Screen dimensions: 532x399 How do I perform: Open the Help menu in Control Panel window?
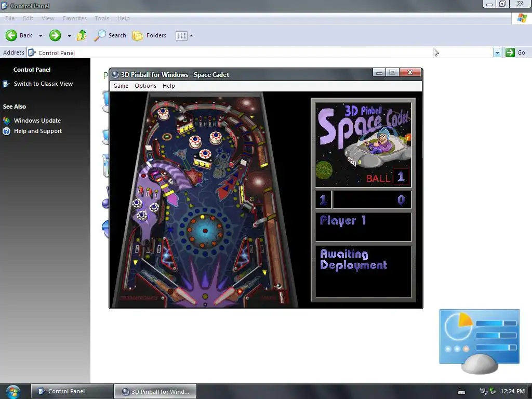click(x=124, y=18)
